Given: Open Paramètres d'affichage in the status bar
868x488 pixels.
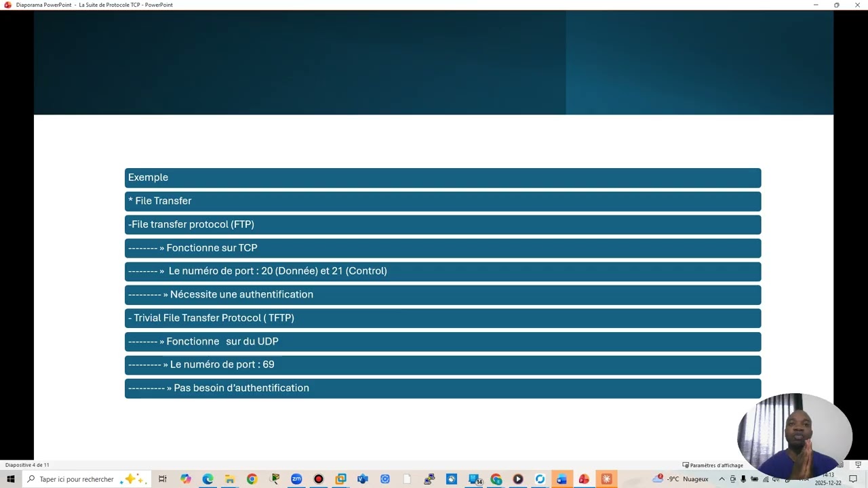Looking at the screenshot, I should 713,465.
